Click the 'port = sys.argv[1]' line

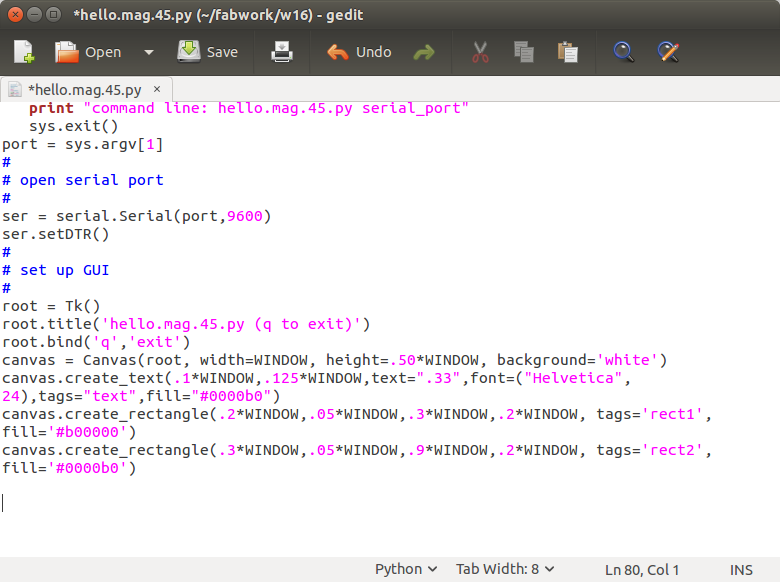83,144
